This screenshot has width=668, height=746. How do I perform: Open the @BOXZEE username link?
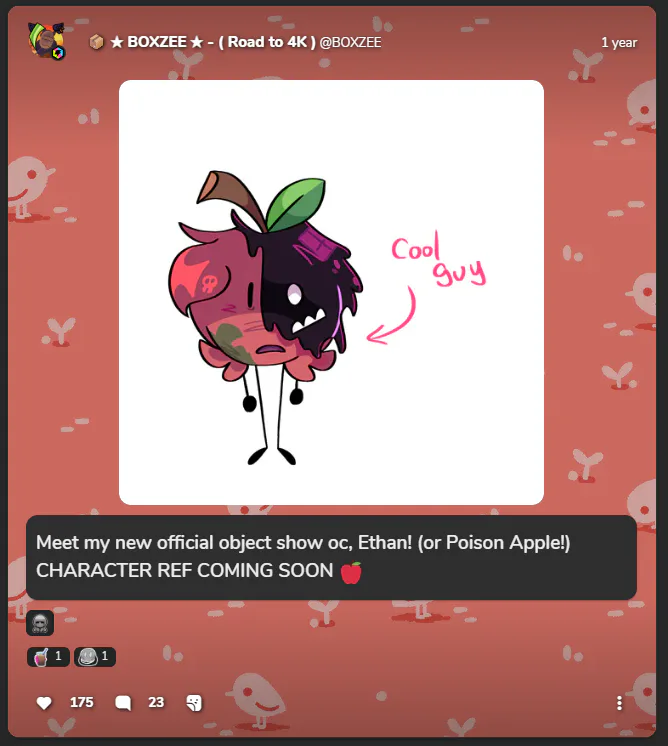point(350,42)
